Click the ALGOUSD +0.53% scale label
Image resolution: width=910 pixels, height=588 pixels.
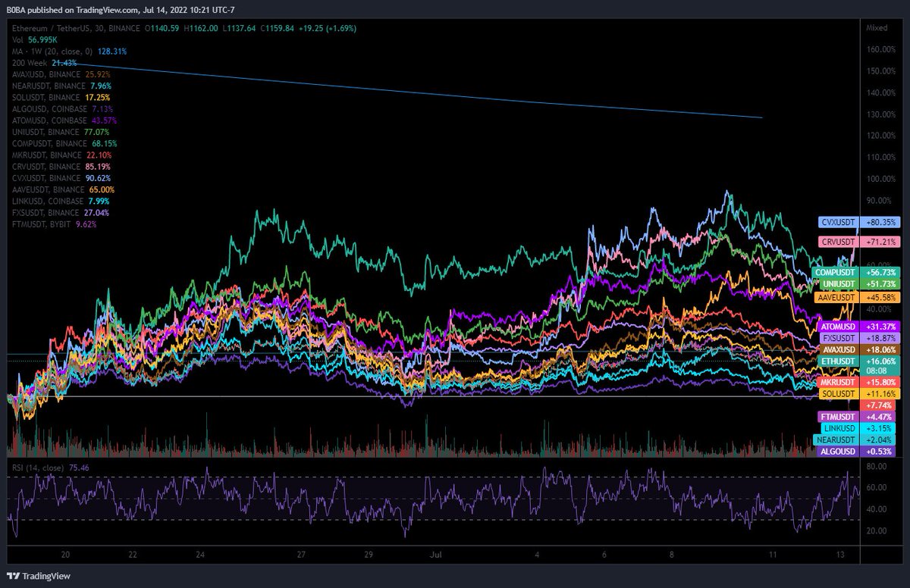click(858, 452)
